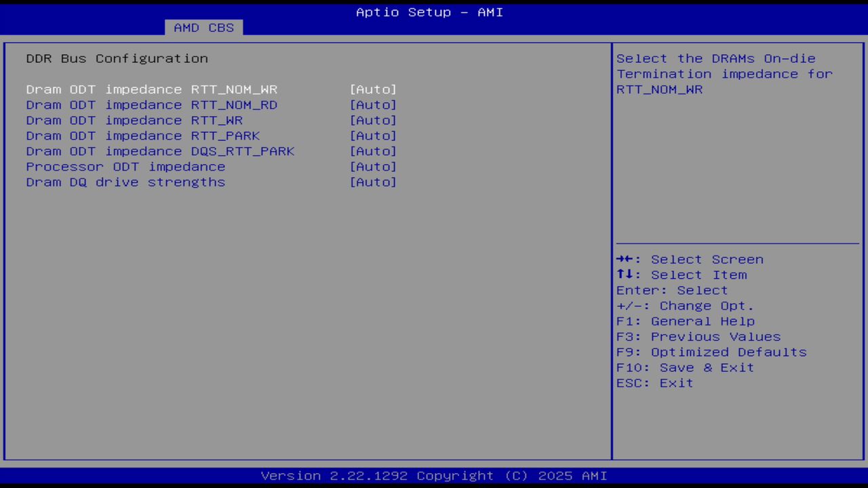Click the RTT_NOM_WR help description text
868x488 pixels.
(x=724, y=74)
